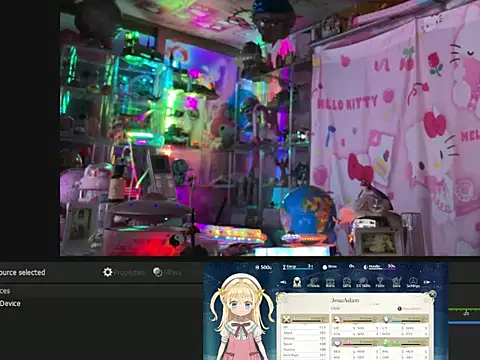Click the purple section header icon
This screenshot has height=360, width=480.
337,343
